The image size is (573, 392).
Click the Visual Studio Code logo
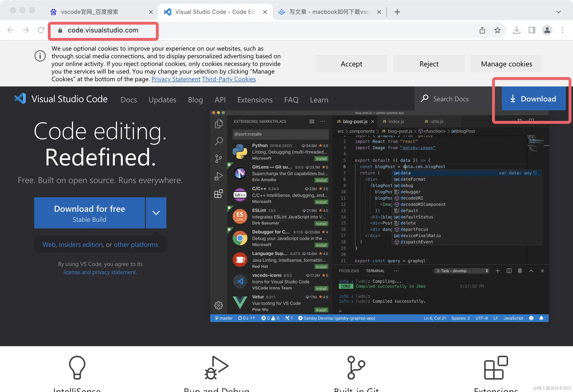(x=20, y=99)
